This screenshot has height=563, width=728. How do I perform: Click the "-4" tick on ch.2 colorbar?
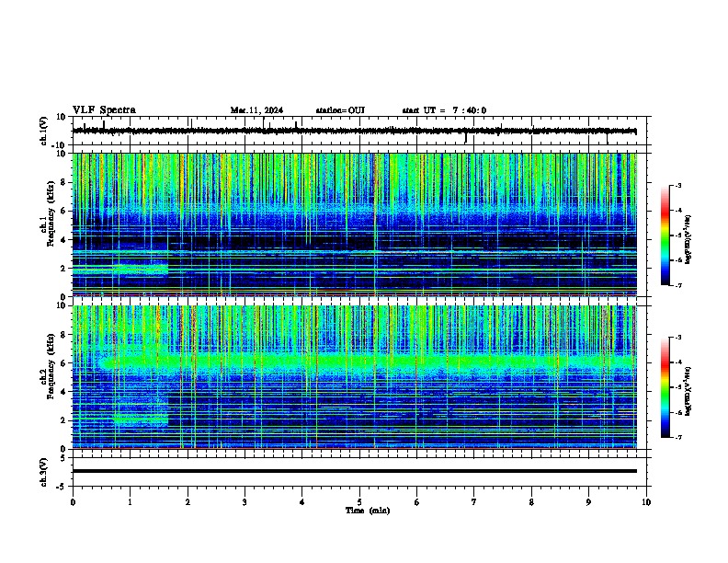[x=677, y=362]
